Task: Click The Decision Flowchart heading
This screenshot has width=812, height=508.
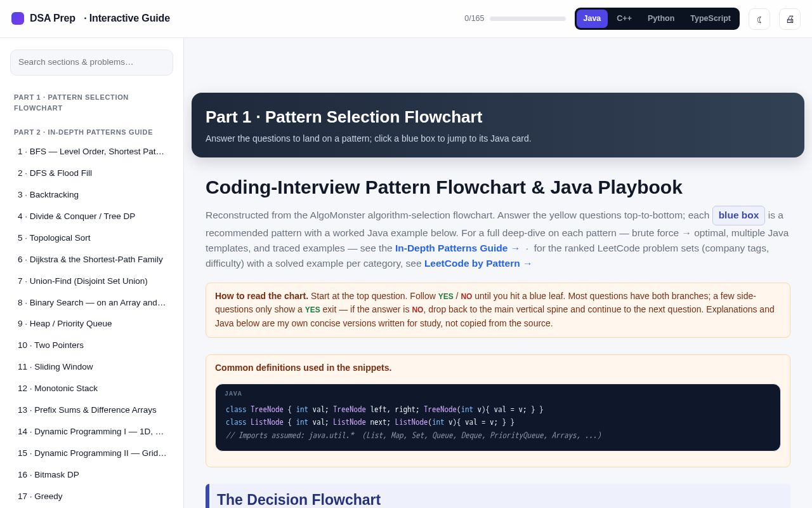Action: [x=299, y=500]
